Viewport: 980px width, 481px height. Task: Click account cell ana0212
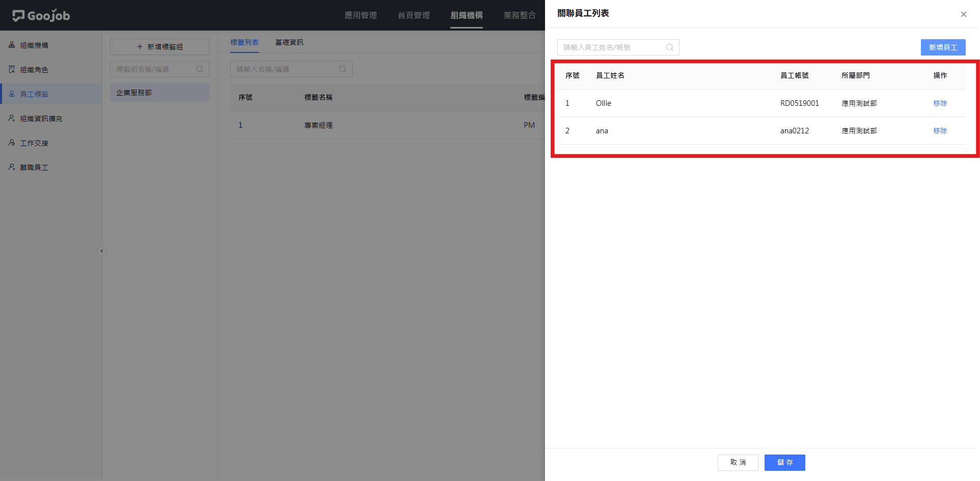point(795,131)
